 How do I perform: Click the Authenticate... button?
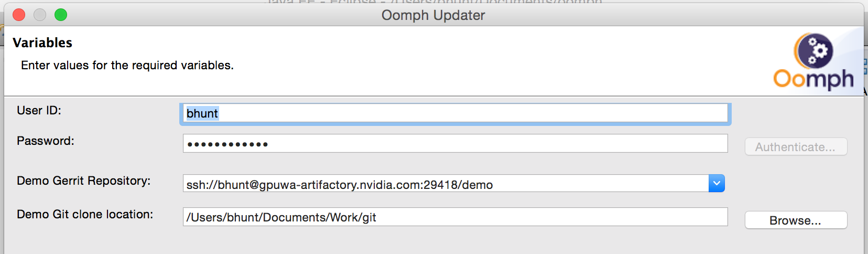point(796,147)
